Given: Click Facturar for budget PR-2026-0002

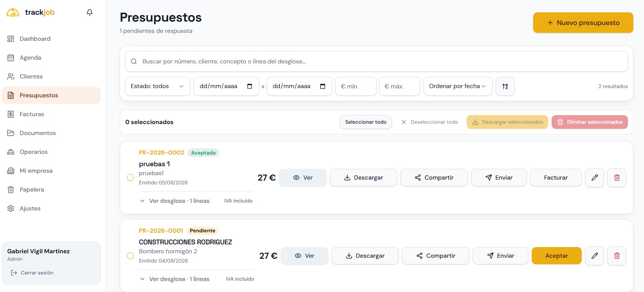Looking at the screenshot, I should [x=556, y=178].
